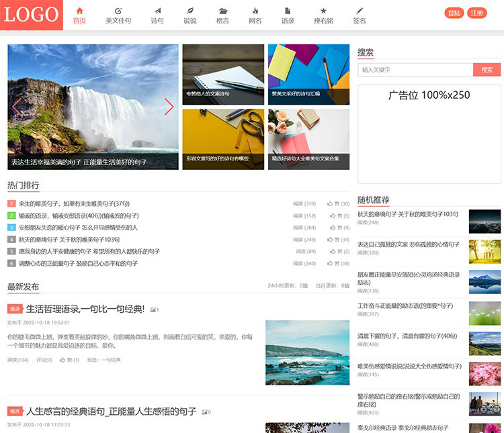Click the 注册 register button
Image resolution: width=504 pixels, height=433 pixels.
click(x=476, y=13)
